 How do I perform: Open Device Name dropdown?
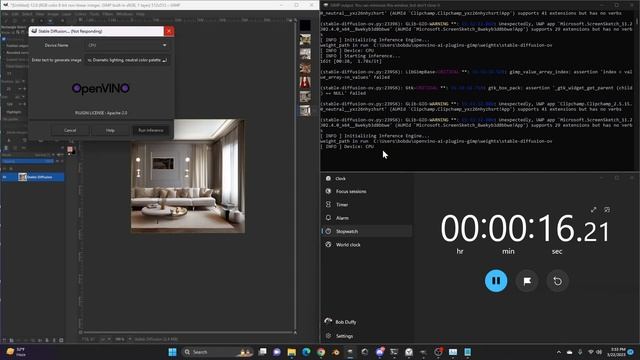point(127,45)
